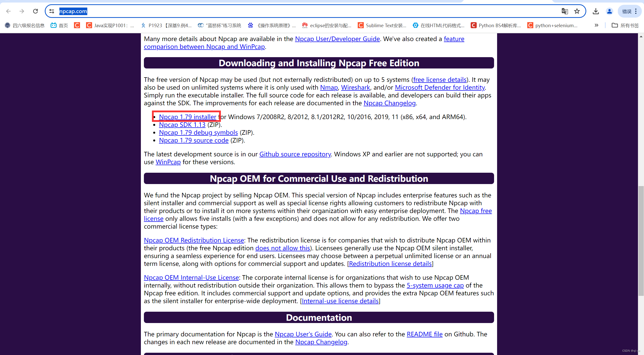The image size is (644, 355).
Task: Open the browser menu labeled 错误
Action: pos(630,11)
